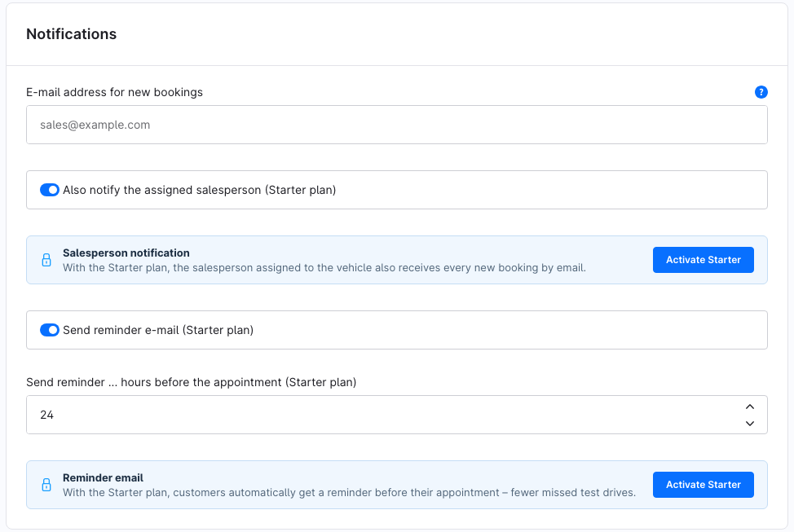Image resolution: width=794 pixels, height=532 pixels.
Task: Click the 'Send reminder e-mail (Starter plan)' label
Action: coord(158,330)
